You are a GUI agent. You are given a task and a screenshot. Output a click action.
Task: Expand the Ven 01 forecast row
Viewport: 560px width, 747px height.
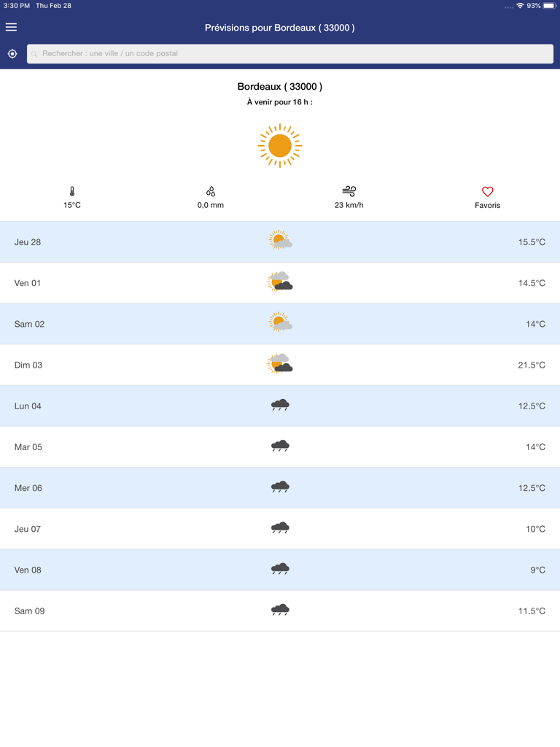280,283
